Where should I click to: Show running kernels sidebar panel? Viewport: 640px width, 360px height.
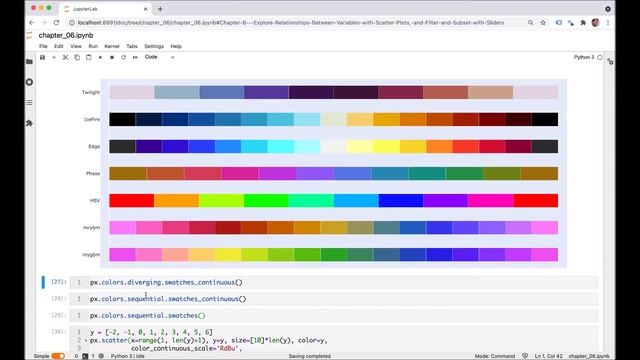click(29, 82)
